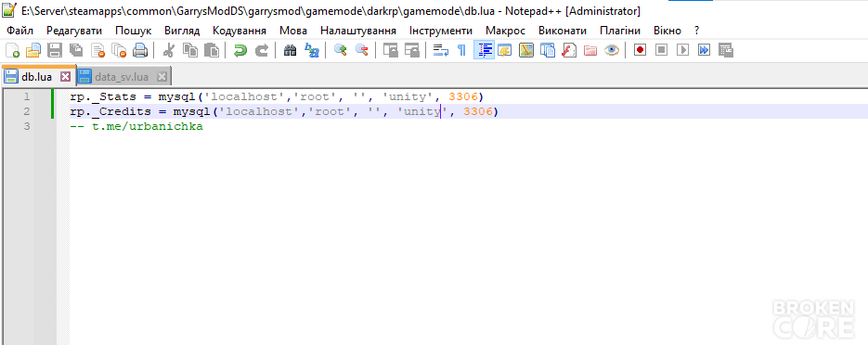Open the Кодування menu
Image resolution: width=868 pixels, height=345 pixels.
coord(240,31)
